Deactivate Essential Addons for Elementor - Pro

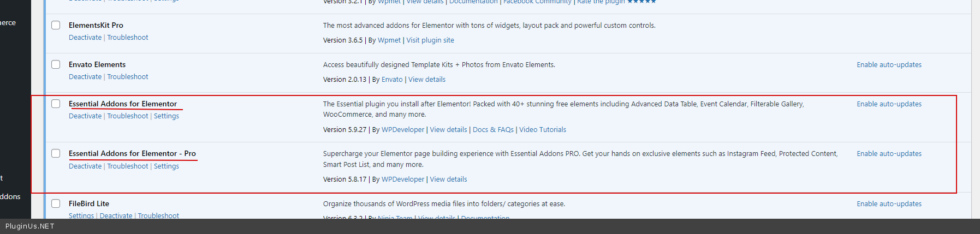[x=85, y=166]
